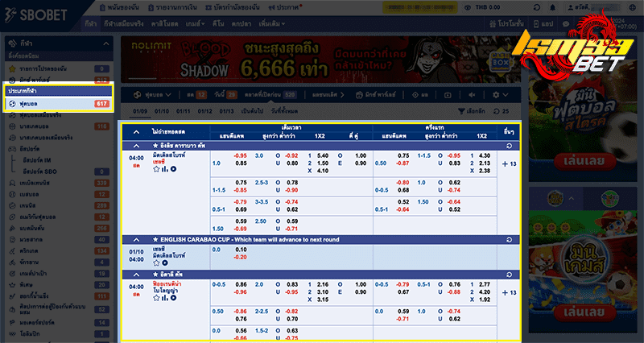Select Cycling (จักรยาน) in sidebar
The image size is (644, 343).
(x=59, y=262)
